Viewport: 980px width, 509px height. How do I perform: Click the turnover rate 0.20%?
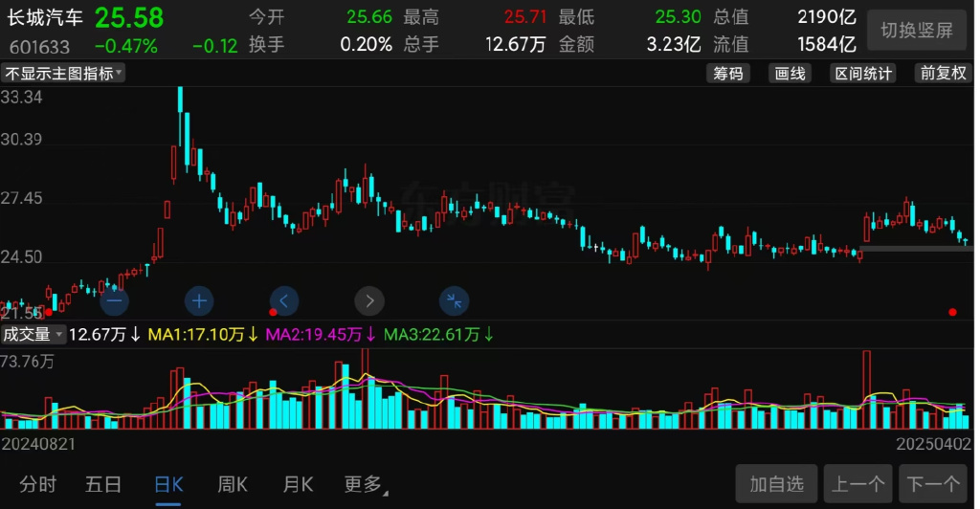point(367,44)
